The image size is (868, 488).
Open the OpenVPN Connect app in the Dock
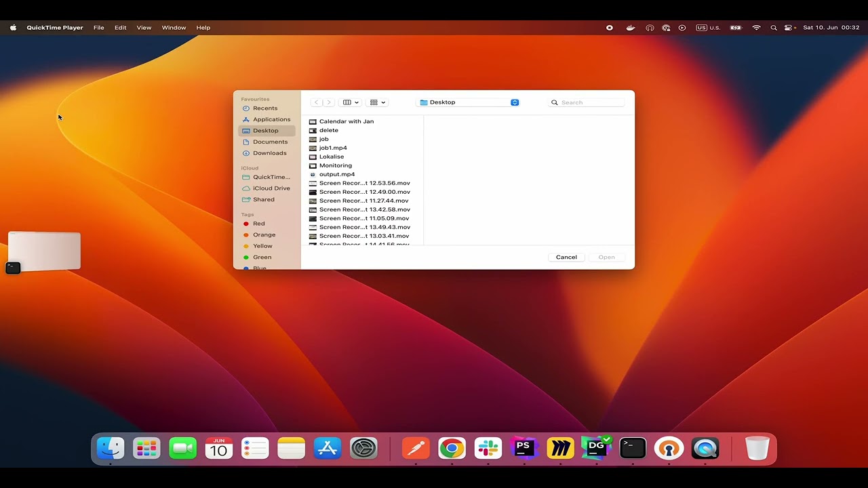(x=669, y=448)
